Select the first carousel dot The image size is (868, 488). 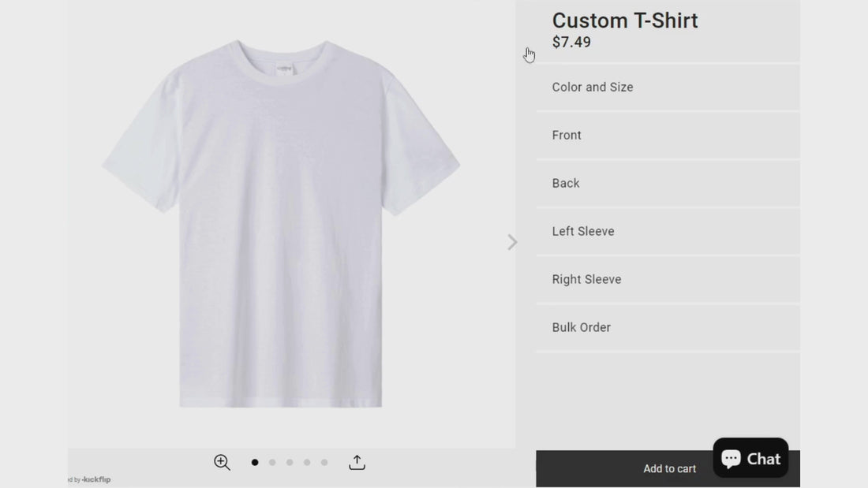pos(255,463)
